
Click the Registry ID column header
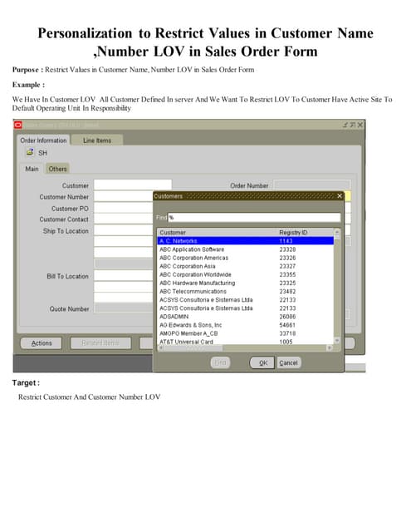[293, 233]
